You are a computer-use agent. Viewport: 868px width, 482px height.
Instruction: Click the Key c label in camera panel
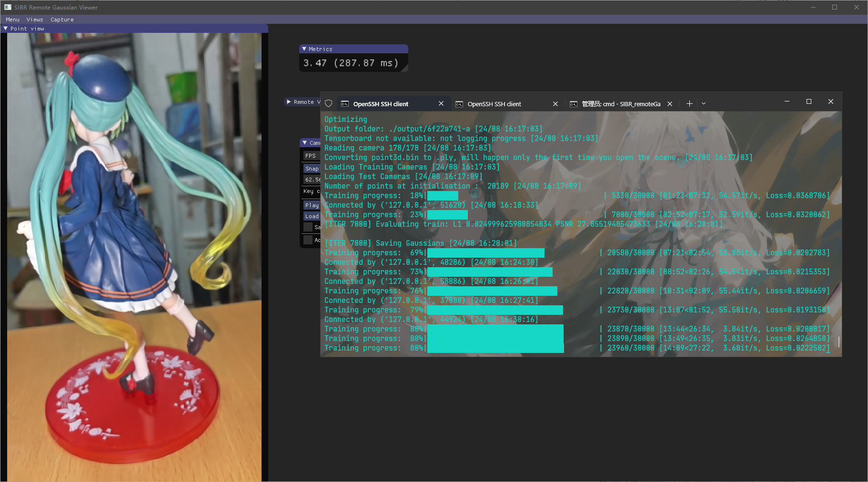click(x=312, y=191)
